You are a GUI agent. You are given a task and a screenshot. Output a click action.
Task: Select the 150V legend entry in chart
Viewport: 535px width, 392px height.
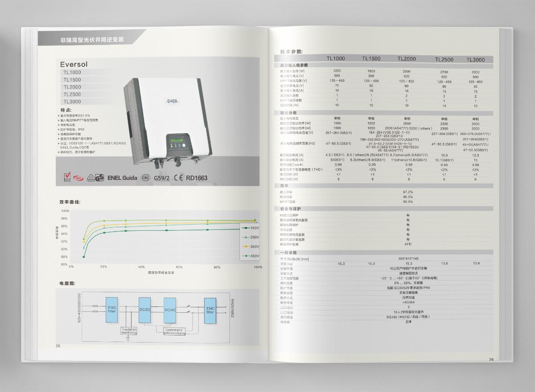[250, 228]
